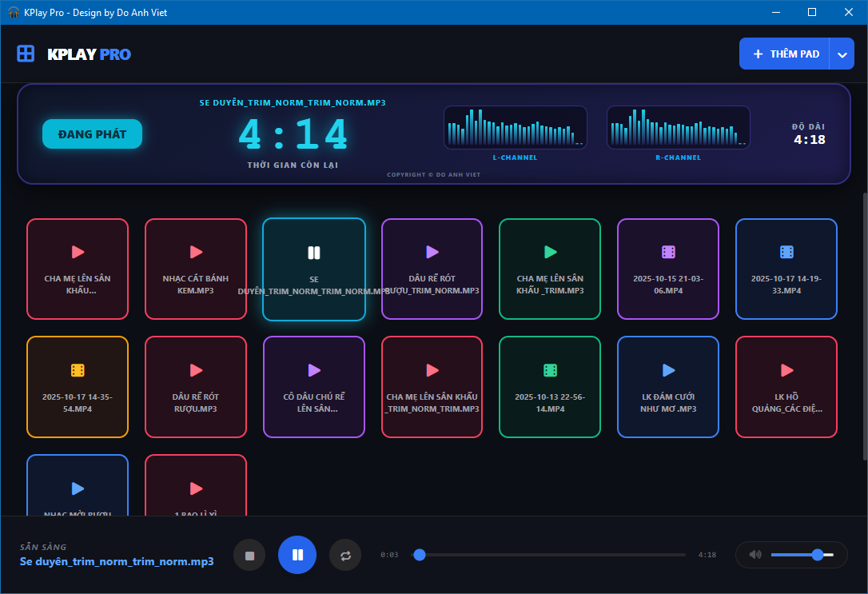
Task: Click the R-Channel level meter
Action: [678, 128]
